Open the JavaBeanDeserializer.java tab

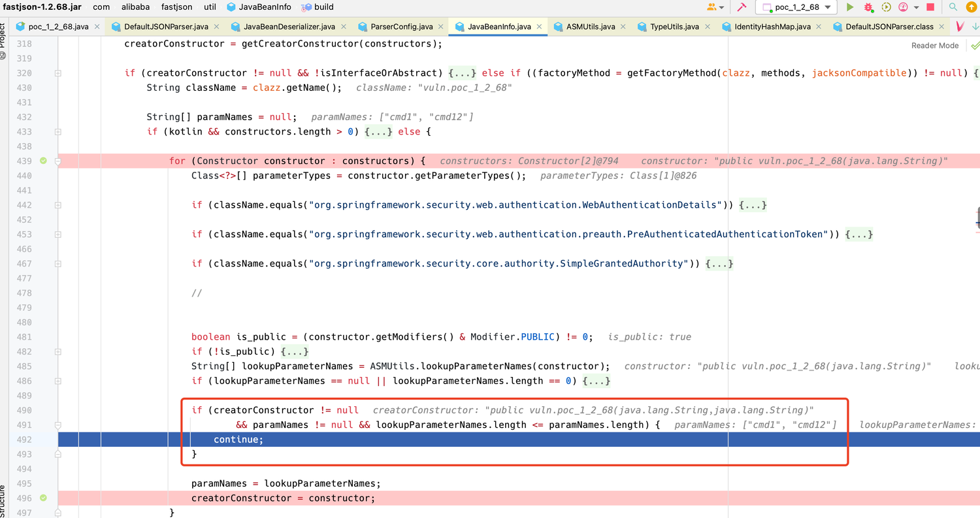pos(289,27)
